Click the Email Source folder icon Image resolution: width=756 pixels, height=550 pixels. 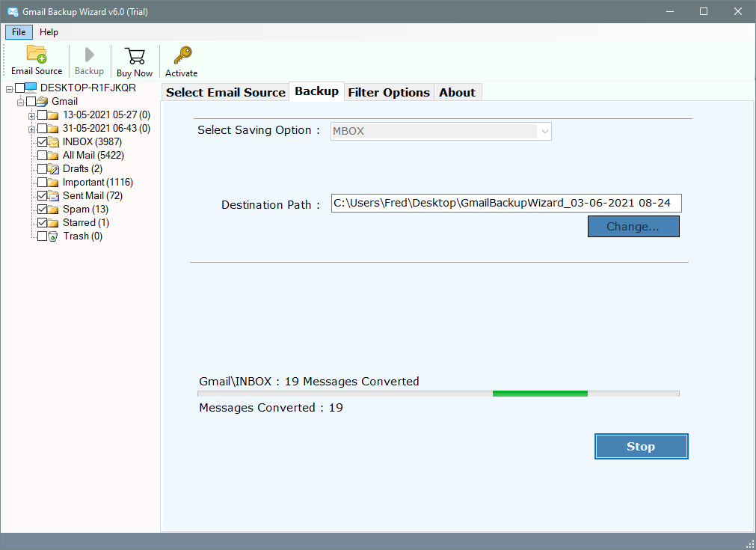click(37, 54)
